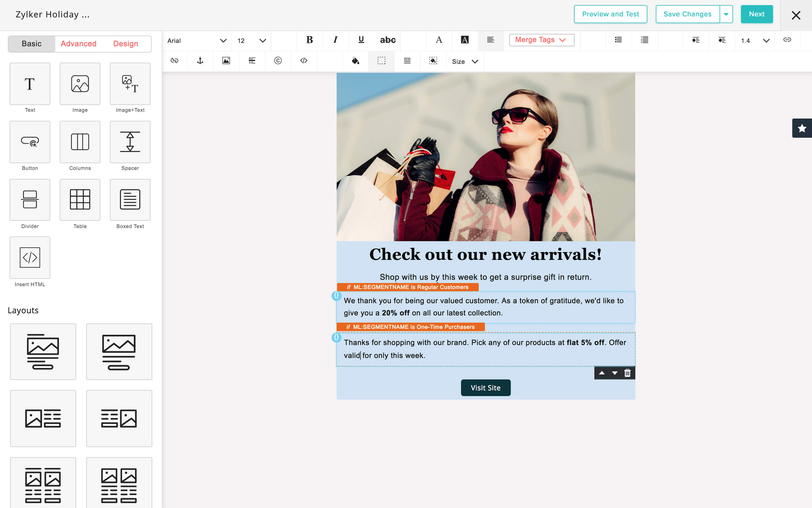This screenshot has width=812, height=508.
Task: Select the Boxed Text component
Action: tap(130, 200)
